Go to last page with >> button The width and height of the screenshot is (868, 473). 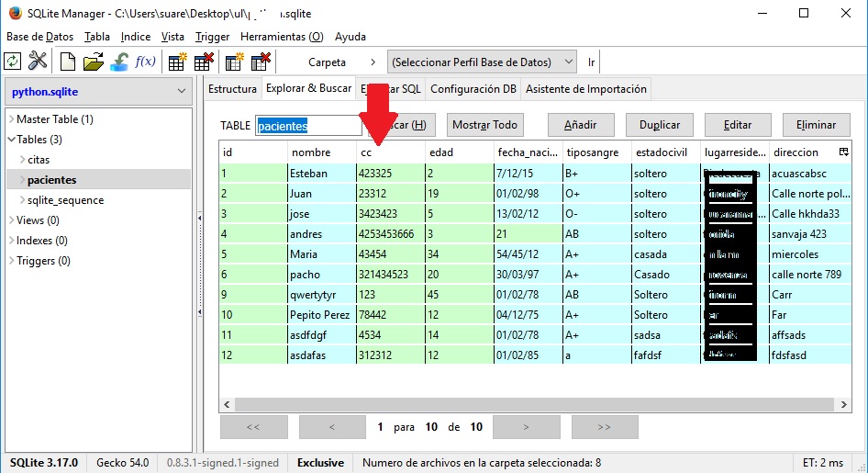click(605, 427)
